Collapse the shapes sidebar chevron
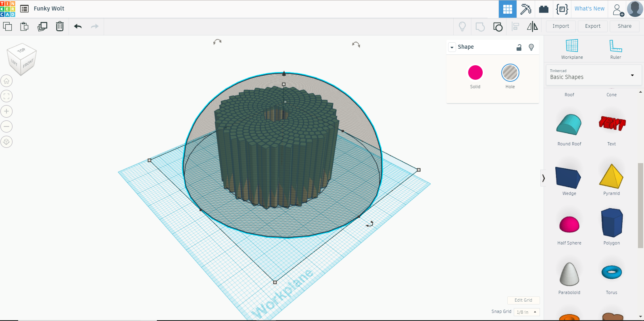Viewport: 644px width, 321px height. 543,178
